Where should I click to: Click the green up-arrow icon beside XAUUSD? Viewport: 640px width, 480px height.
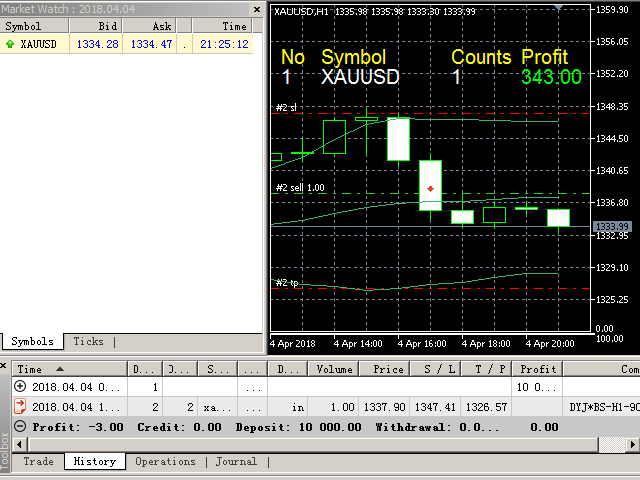coord(10,44)
